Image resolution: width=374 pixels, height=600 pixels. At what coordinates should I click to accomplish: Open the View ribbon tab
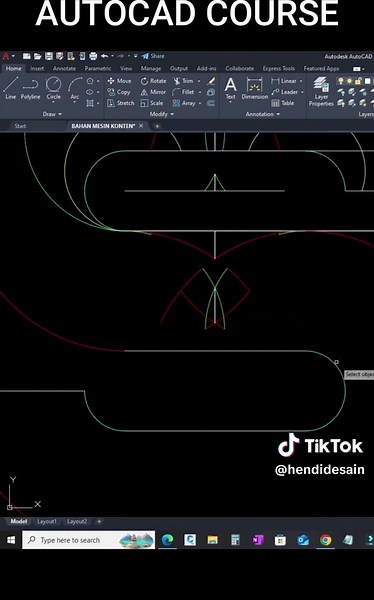click(126, 68)
